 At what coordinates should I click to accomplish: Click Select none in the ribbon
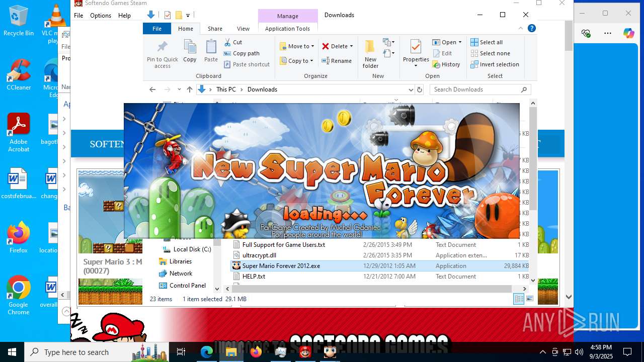coord(490,53)
